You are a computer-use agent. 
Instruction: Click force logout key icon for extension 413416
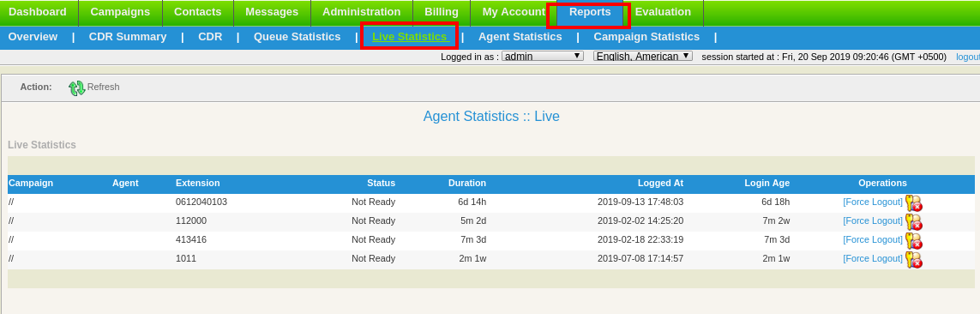[914, 241]
